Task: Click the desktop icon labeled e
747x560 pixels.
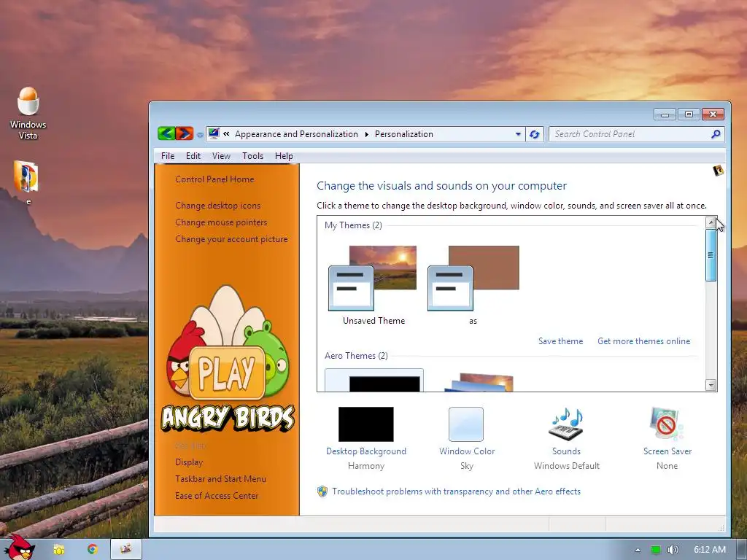Action: pyautogui.click(x=27, y=183)
